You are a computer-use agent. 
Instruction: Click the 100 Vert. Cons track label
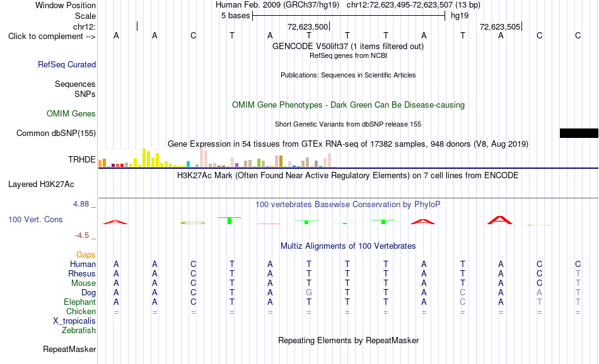35,219
